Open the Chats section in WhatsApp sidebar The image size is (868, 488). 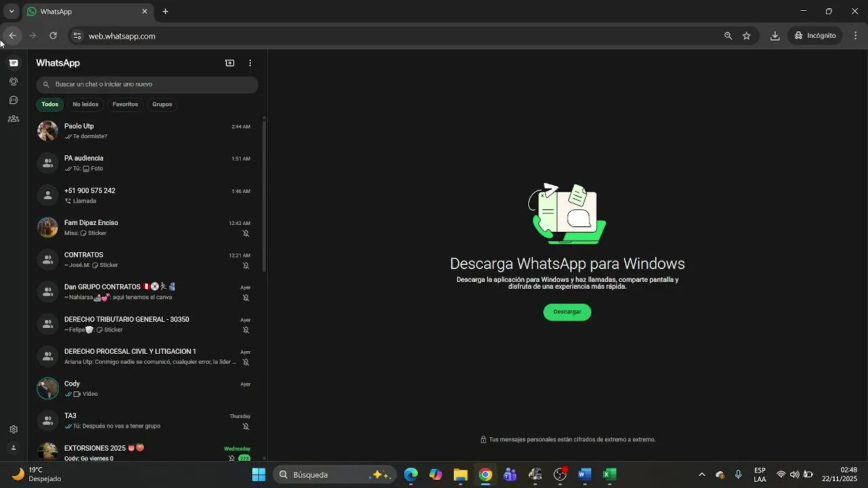[x=14, y=63]
